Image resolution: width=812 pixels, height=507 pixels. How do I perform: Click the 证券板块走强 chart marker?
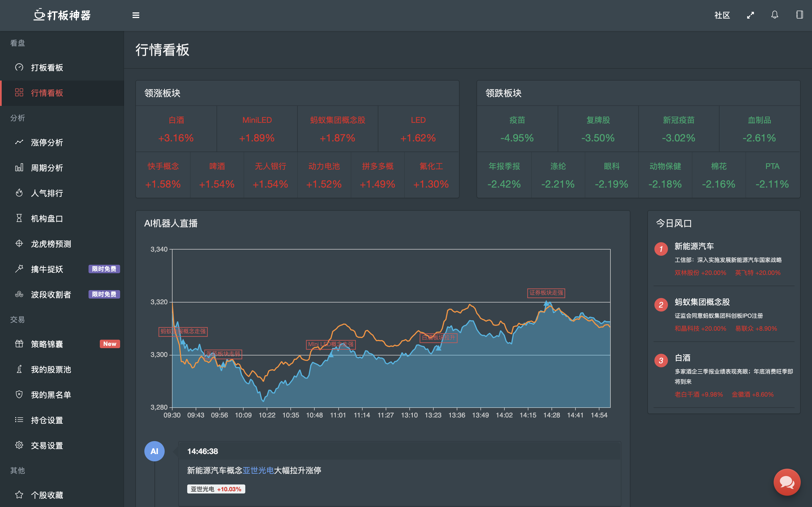click(546, 293)
